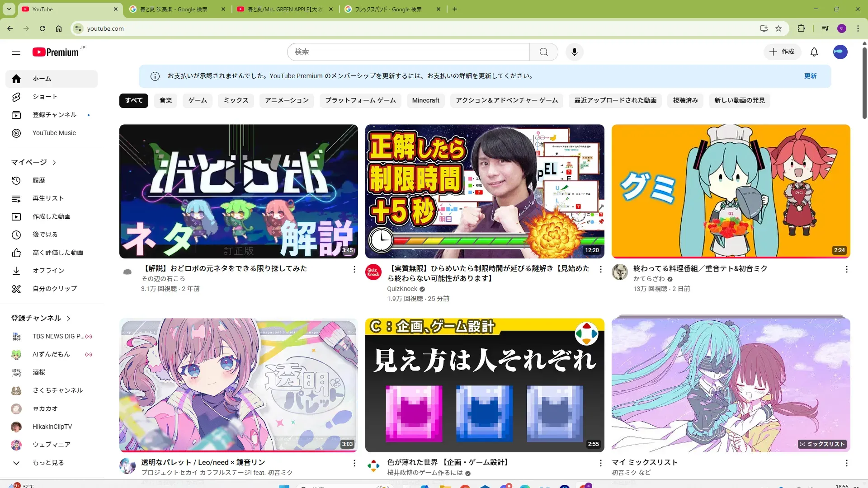868x488 pixels.
Task: Open the notifications bell
Action: [x=814, y=52]
